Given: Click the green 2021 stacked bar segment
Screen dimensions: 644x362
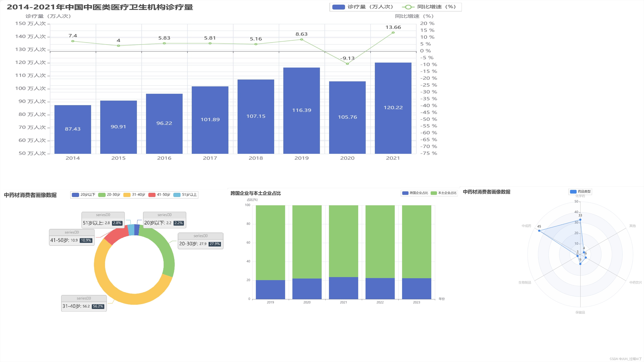Looking at the screenshot, I should 343,241.
